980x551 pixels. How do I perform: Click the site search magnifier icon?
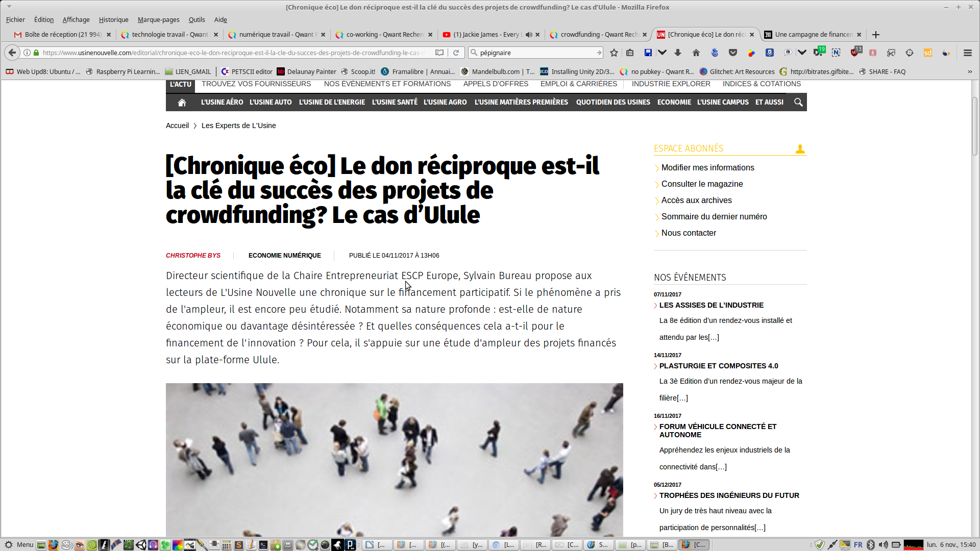click(798, 103)
